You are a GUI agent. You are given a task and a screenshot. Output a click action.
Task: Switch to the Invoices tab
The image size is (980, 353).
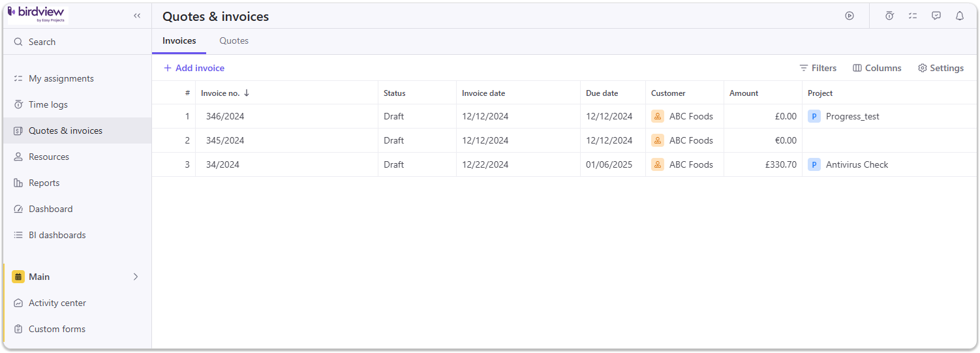[179, 40]
